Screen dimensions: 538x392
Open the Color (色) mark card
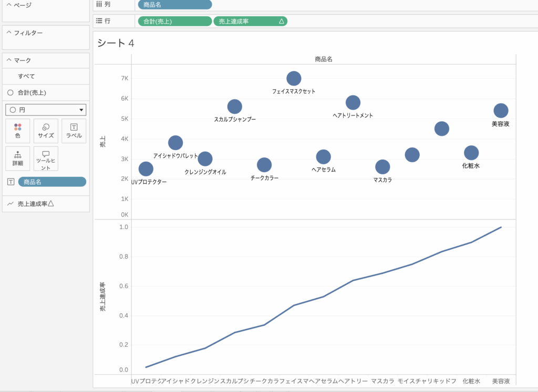[x=18, y=131]
